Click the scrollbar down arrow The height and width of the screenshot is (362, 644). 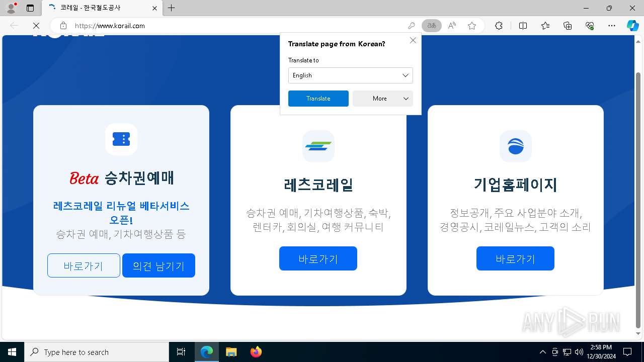click(639, 333)
